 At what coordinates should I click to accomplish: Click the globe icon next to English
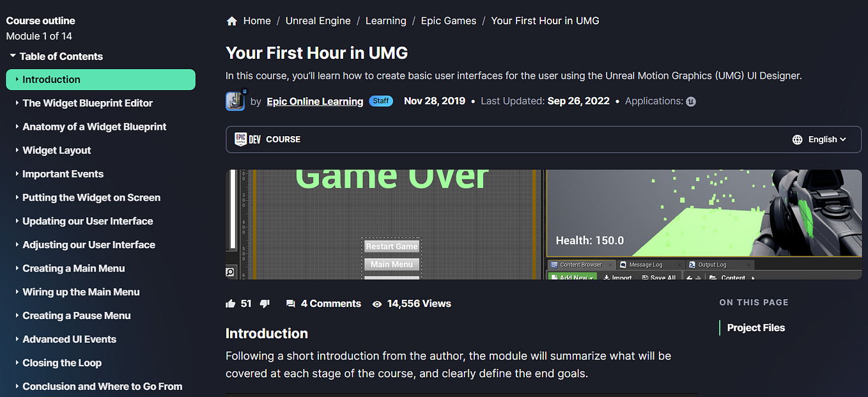pos(796,139)
